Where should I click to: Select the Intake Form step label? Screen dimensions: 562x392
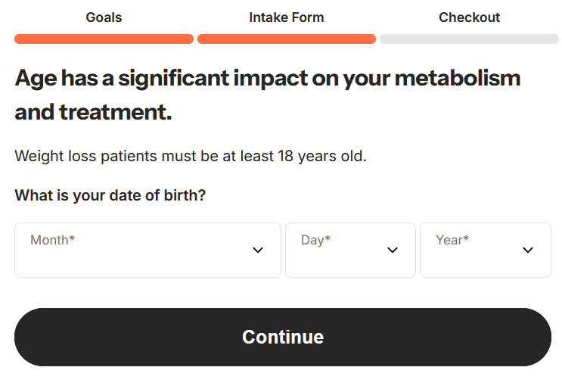point(287,17)
